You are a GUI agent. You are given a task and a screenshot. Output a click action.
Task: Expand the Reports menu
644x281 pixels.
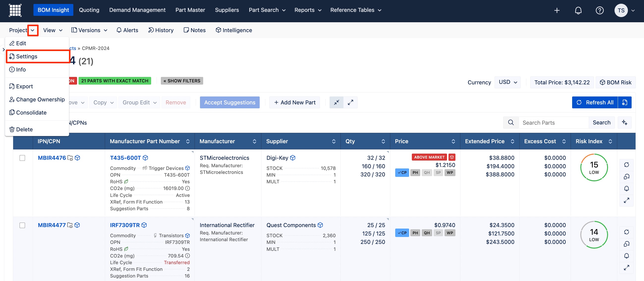[x=308, y=10]
